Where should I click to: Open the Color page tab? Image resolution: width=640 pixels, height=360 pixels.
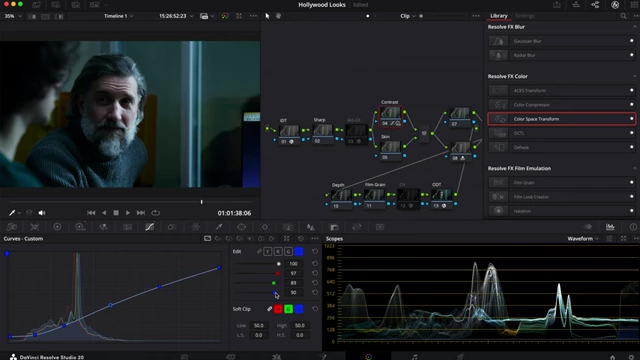coord(368,357)
